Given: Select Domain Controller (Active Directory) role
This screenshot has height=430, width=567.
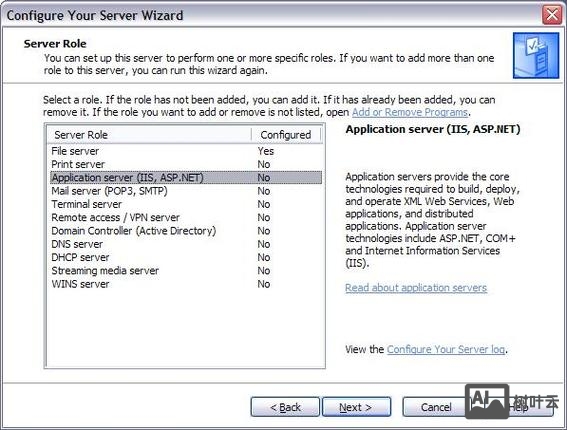Looking at the screenshot, I should click(x=186, y=231).
